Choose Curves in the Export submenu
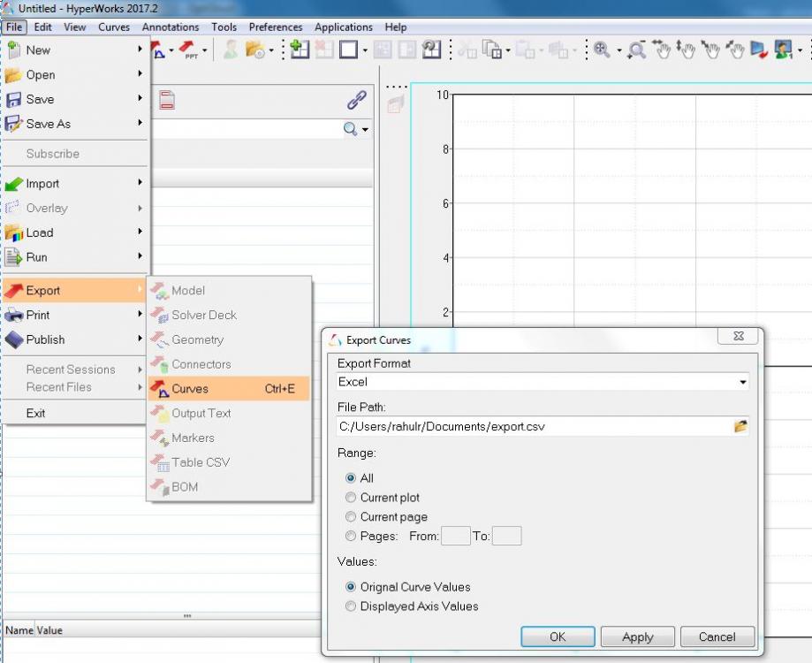Image resolution: width=812 pixels, height=663 pixels. point(228,388)
